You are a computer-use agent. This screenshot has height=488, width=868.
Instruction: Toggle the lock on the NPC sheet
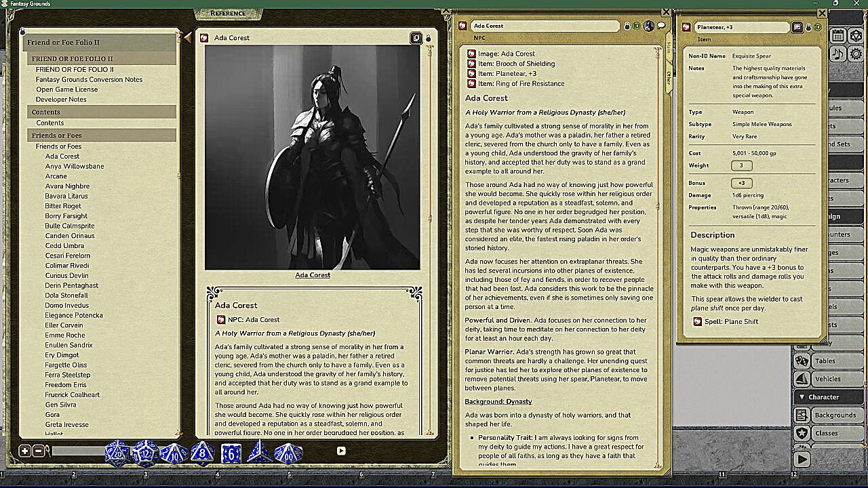coord(627,26)
